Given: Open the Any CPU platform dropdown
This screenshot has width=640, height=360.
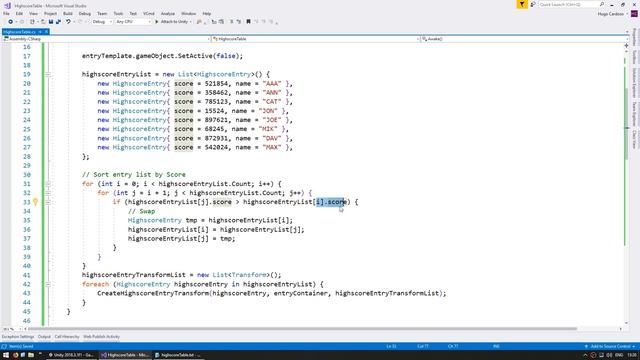Looking at the screenshot, I should pyautogui.click(x=133, y=22).
